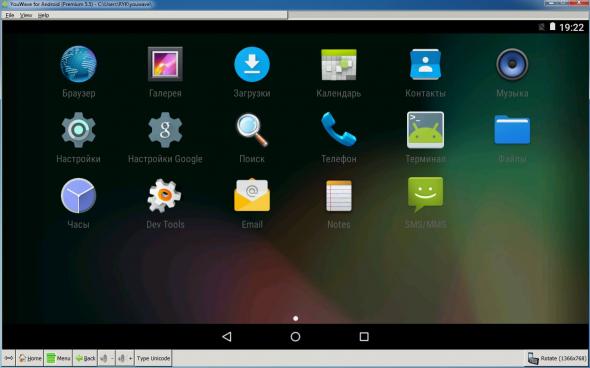Open the View menu
590x368 pixels.
point(26,15)
